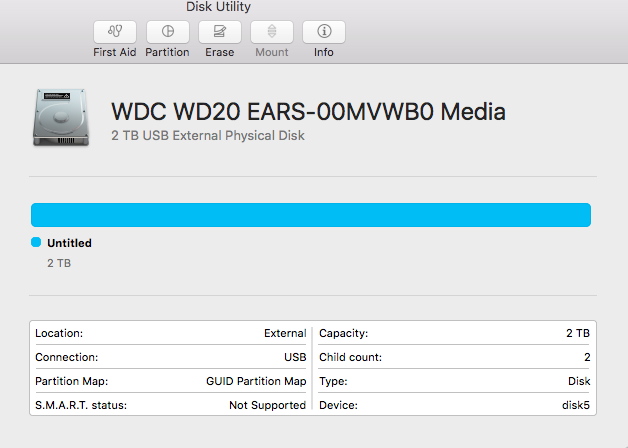Click the disk5 device value

(576, 405)
